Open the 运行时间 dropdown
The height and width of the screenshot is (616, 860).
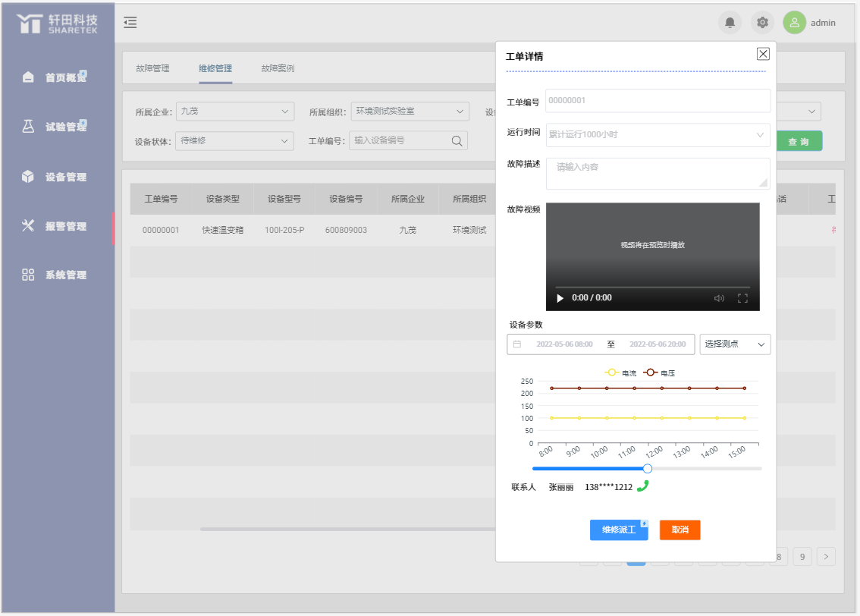point(658,134)
